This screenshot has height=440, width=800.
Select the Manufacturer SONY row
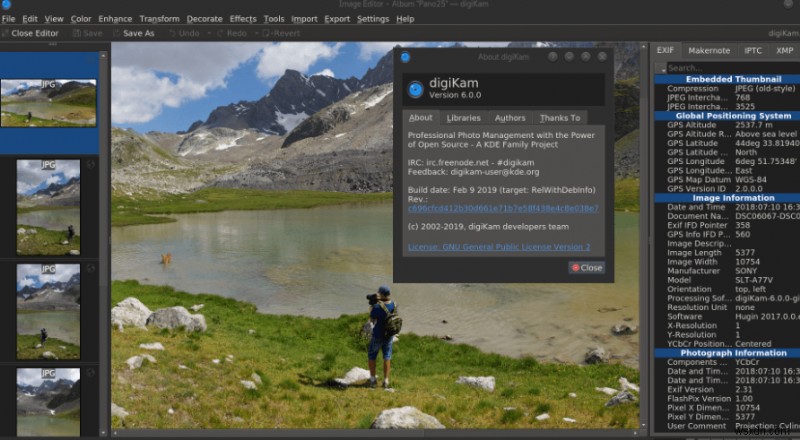pos(728,271)
